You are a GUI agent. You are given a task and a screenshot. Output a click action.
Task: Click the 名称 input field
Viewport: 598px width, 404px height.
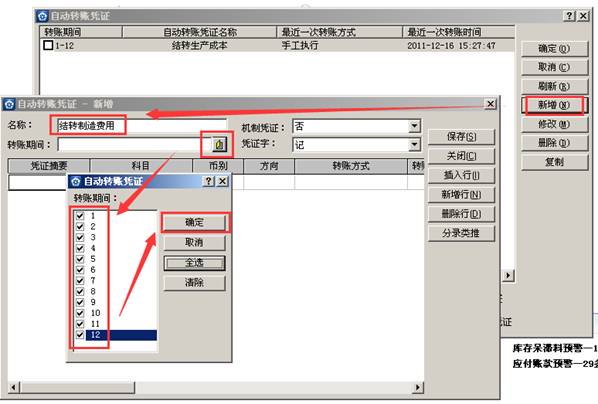click(x=142, y=126)
